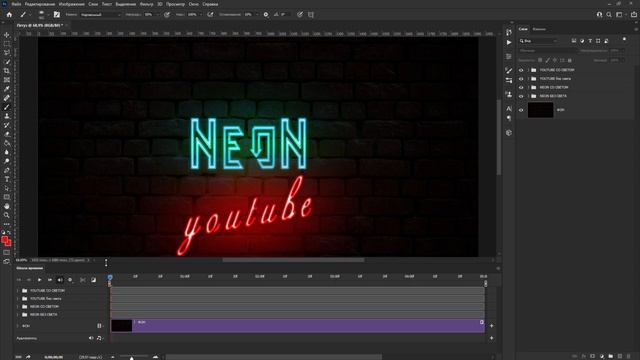Hide the YOUTUBE без света layer group

click(x=521, y=79)
